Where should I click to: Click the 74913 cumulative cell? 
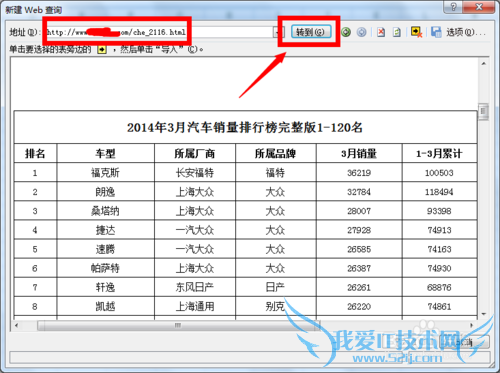pyautogui.click(x=439, y=230)
